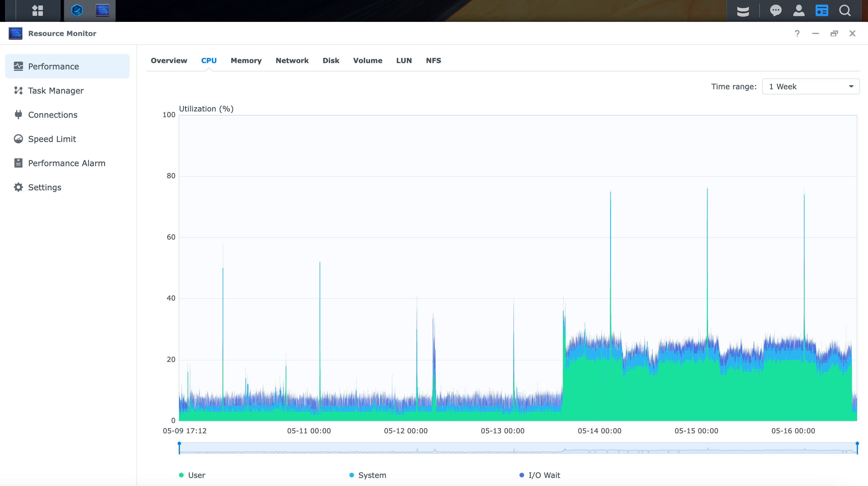The width and height of the screenshot is (868, 486).
Task: Open the user account options icon
Action: click(x=799, y=10)
